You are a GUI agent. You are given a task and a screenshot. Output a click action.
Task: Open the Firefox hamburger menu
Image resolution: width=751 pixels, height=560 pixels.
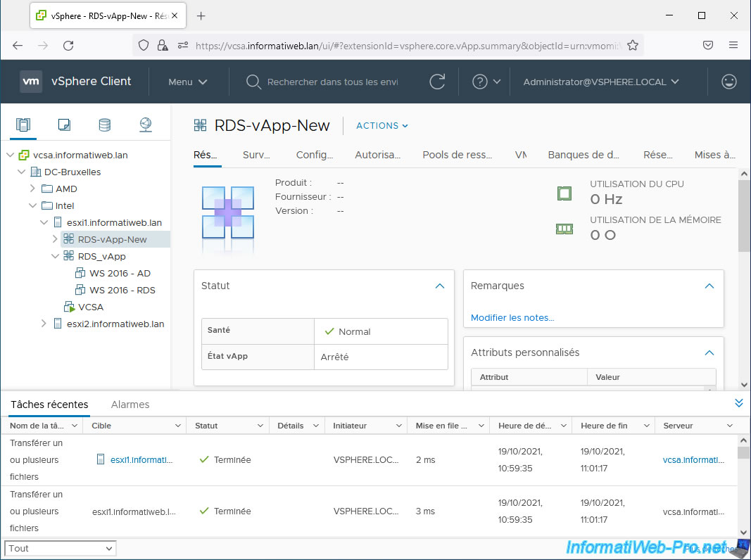point(733,45)
